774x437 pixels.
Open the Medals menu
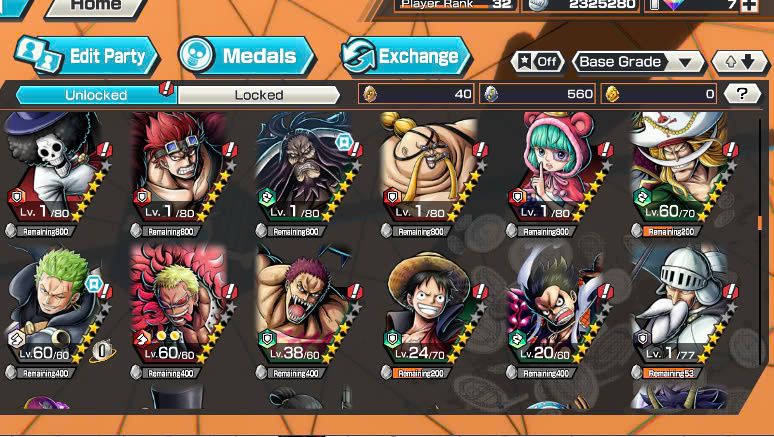(x=246, y=56)
